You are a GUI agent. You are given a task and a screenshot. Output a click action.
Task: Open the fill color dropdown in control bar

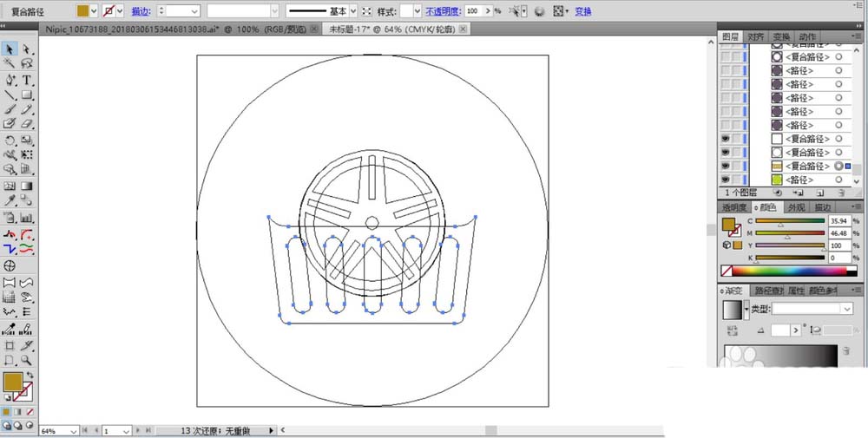[x=94, y=11]
